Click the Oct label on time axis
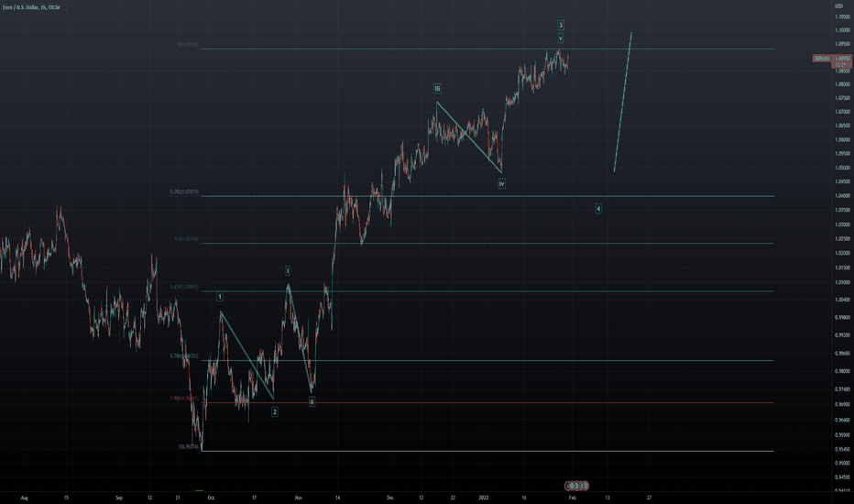The height and width of the screenshot is (504, 854). tap(211, 498)
